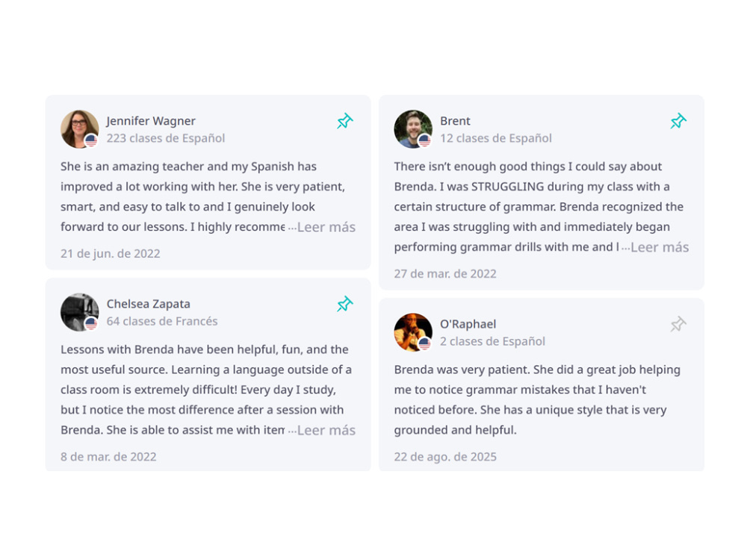
Task: Click the US flag badge on O'Raphael's avatar
Action: [424, 343]
